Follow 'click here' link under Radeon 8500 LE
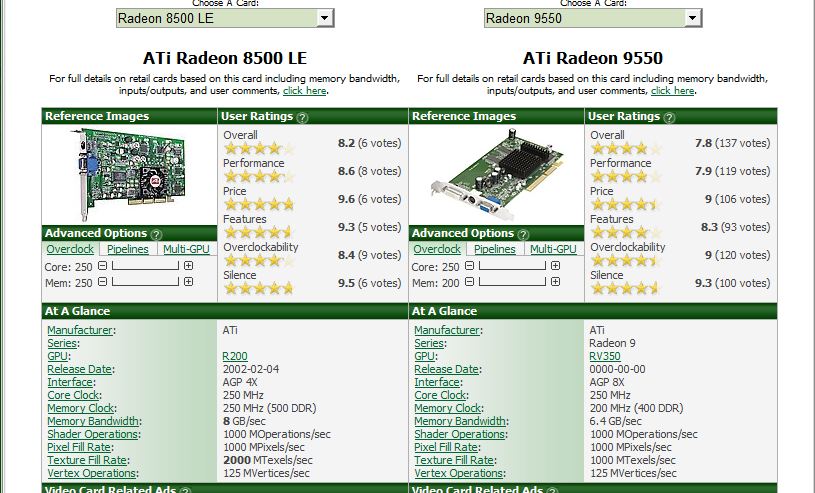Image resolution: width=815 pixels, height=493 pixels. [x=305, y=90]
